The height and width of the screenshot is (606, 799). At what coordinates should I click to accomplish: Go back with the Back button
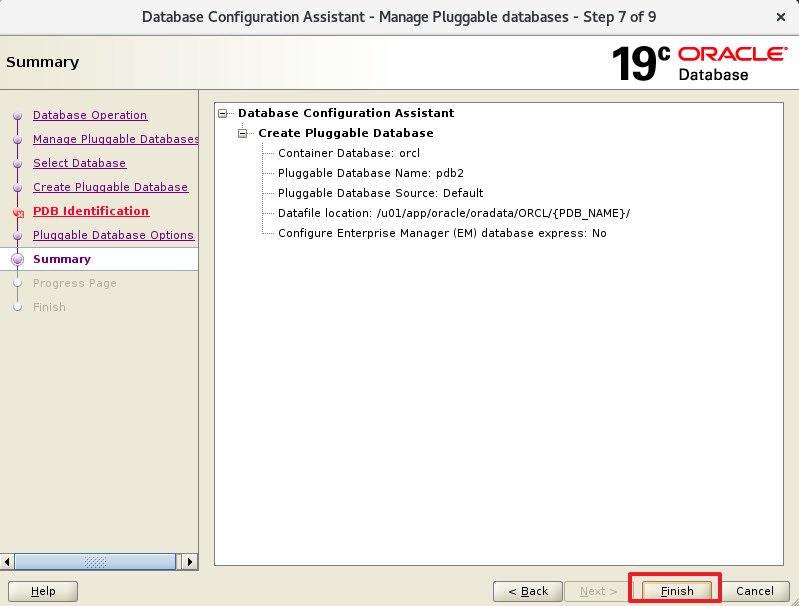(x=528, y=591)
